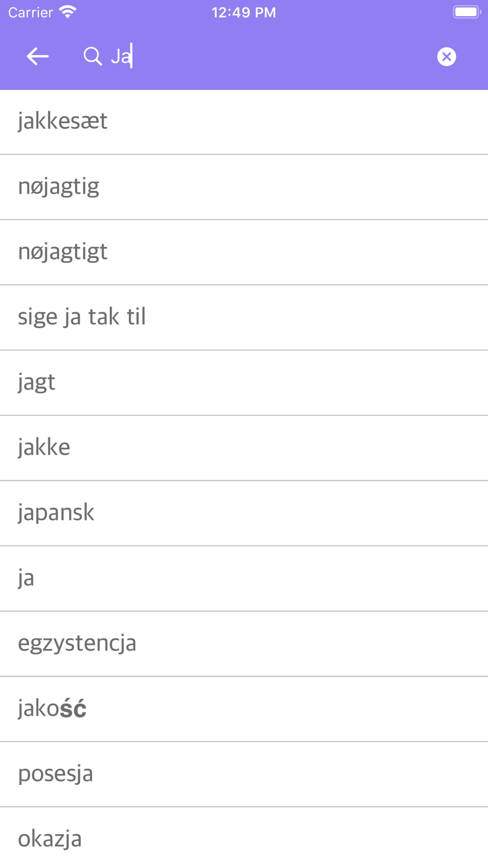
Task: Tap the Wi-Fi status icon
Action: (68, 12)
